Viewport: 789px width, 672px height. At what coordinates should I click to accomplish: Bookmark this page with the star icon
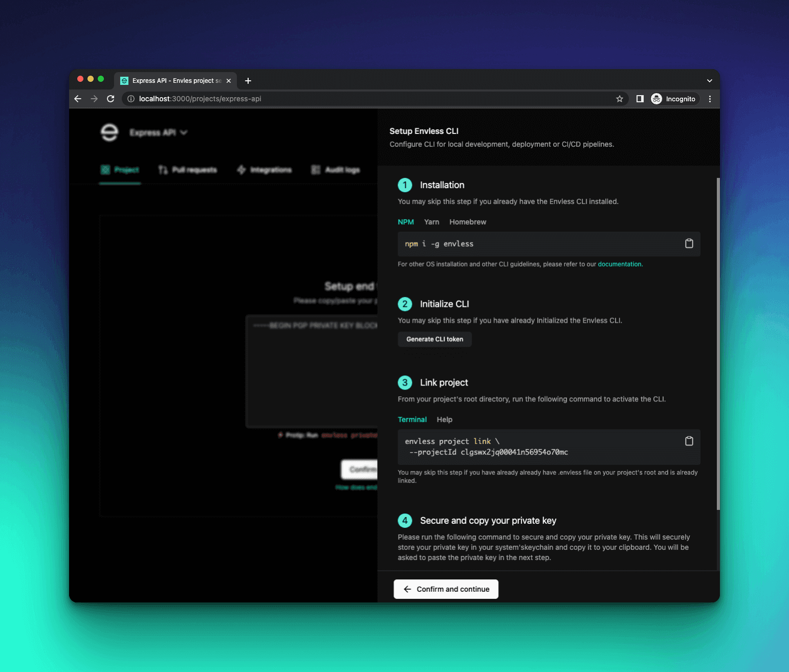620,99
